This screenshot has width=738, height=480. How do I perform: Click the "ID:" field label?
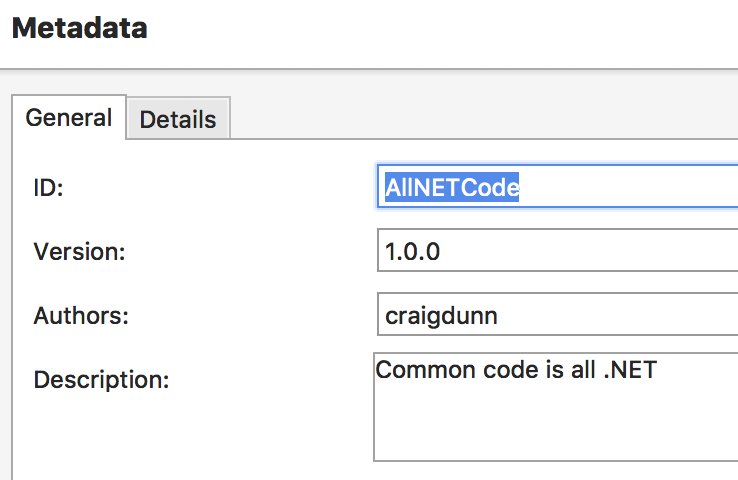point(48,188)
